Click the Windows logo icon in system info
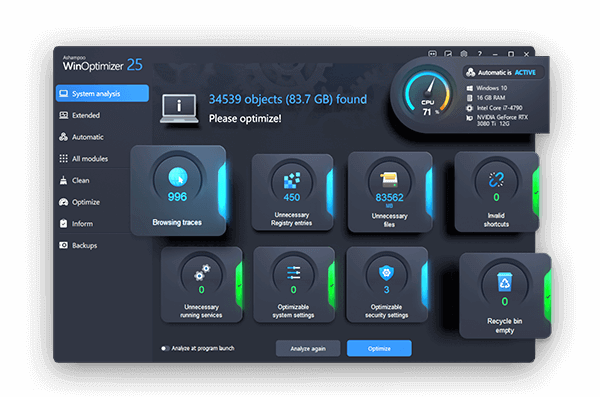 (x=470, y=88)
